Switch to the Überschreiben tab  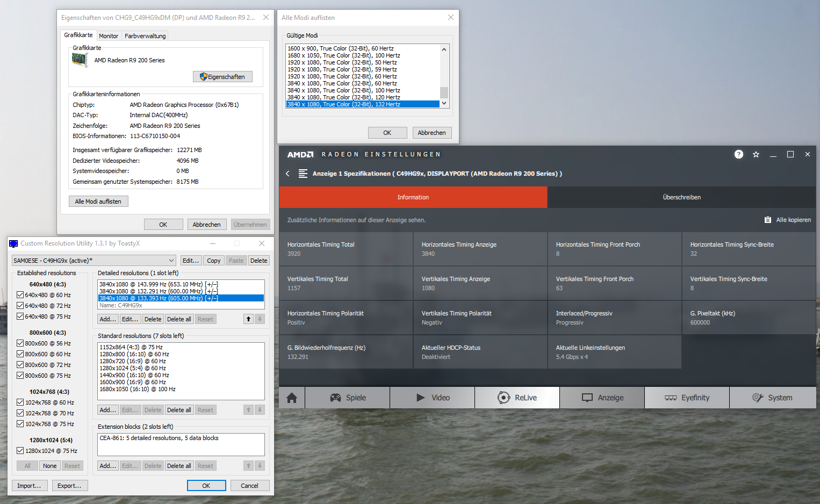(x=681, y=197)
